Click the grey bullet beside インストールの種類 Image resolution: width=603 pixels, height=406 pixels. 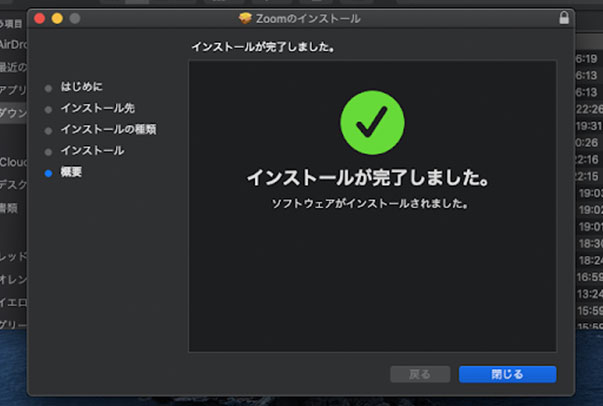pos(48,131)
